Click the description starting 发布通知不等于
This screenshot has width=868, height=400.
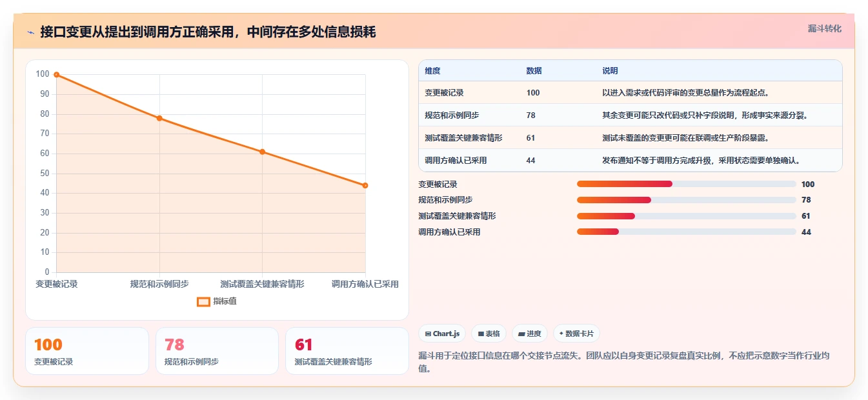(x=701, y=161)
